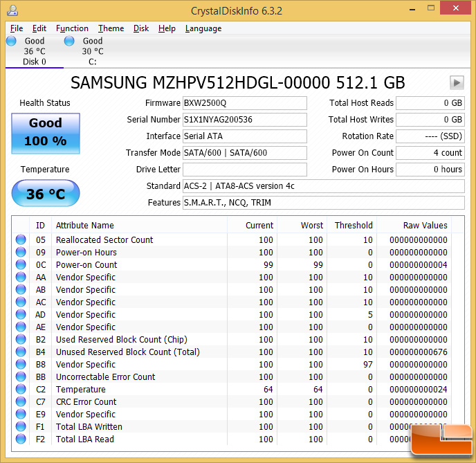The width and height of the screenshot is (476, 463).
Task: Click status orb for C2 Temperature row
Action: [21, 389]
